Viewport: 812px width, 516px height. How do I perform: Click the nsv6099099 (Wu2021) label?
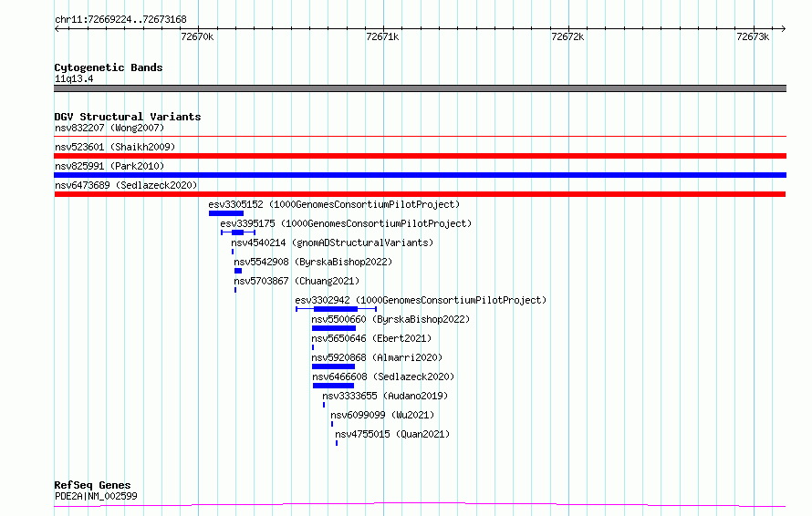click(x=382, y=415)
